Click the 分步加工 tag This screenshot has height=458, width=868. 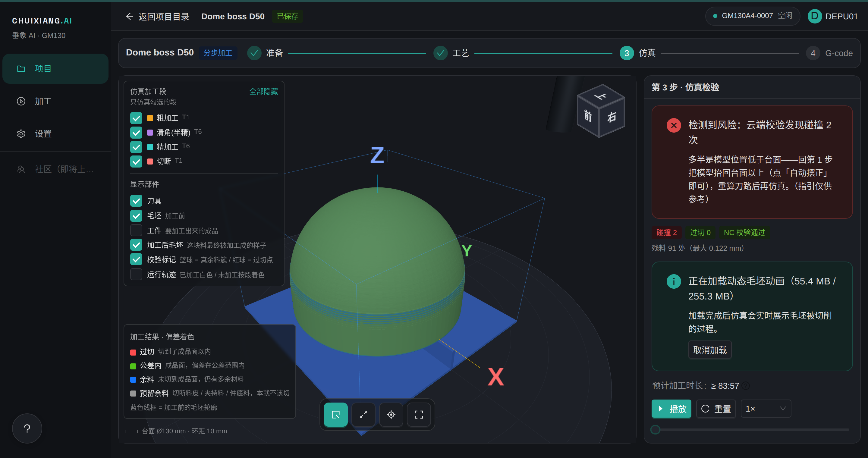218,53
